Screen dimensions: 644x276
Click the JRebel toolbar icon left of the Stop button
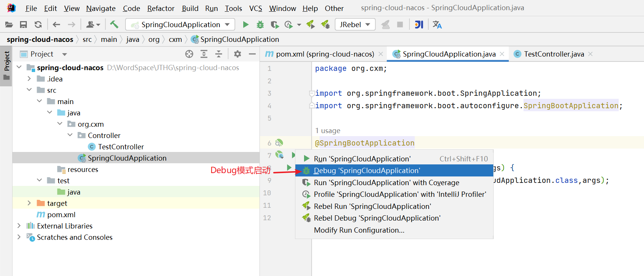pyautogui.click(x=385, y=25)
